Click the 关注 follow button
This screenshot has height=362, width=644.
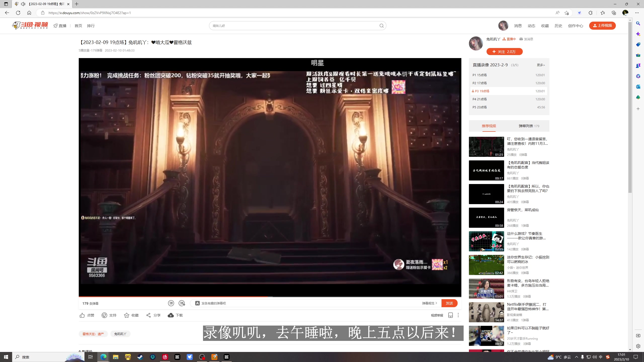pyautogui.click(x=504, y=52)
